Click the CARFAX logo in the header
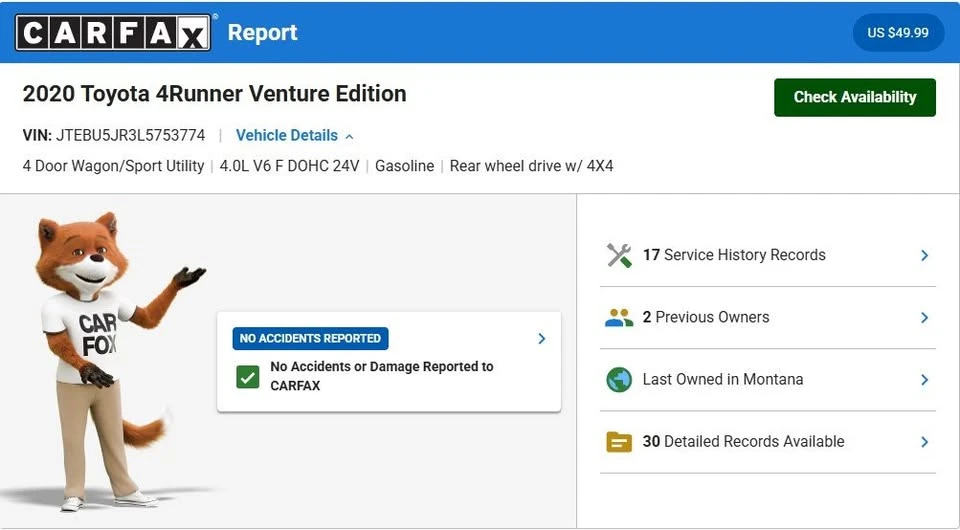This screenshot has height=530, width=960. tap(113, 32)
